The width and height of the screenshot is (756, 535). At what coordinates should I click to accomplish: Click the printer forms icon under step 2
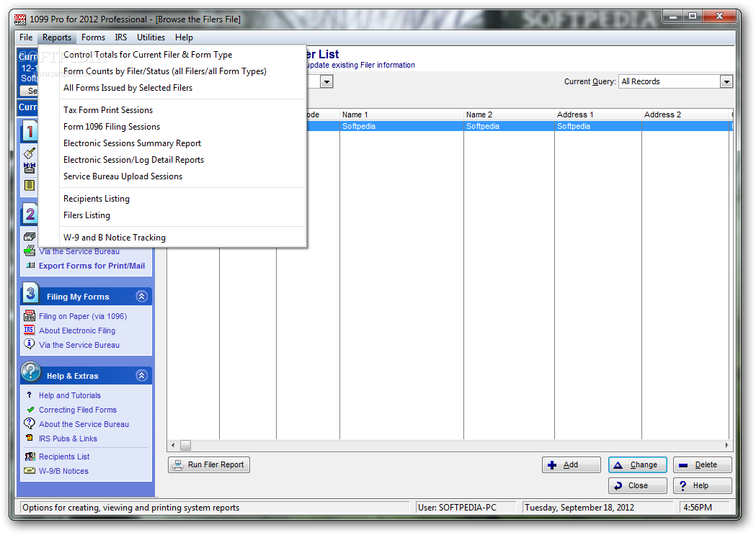pyautogui.click(x=30, y=236)
